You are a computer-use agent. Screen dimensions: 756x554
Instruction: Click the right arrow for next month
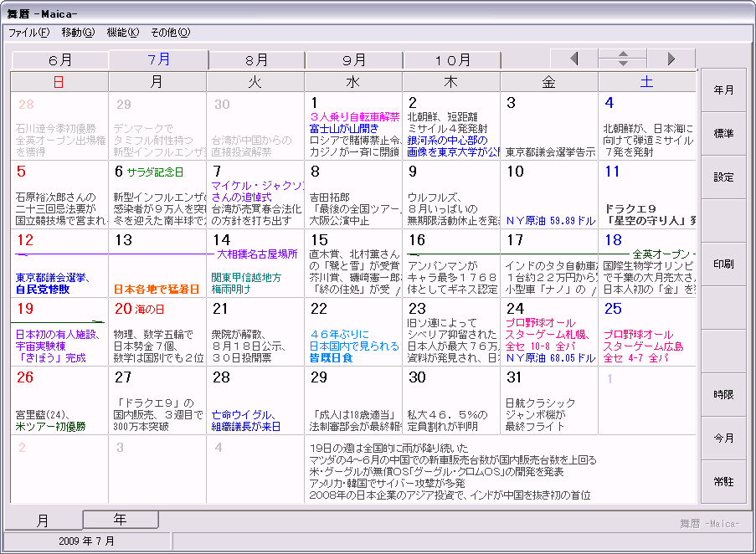click(x=671, y=59)
